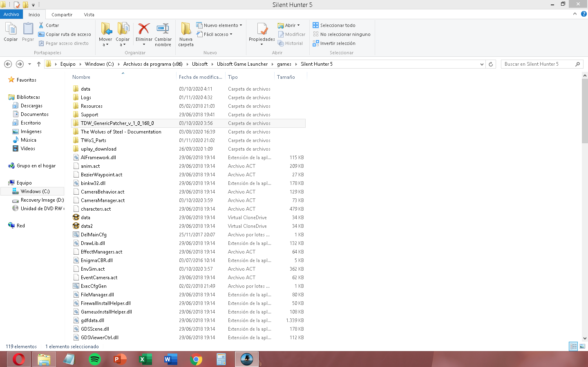Open the Copiar a dropdown
Image resolution: width=588 pixels, height=367 pixels.
coord(123,34)
